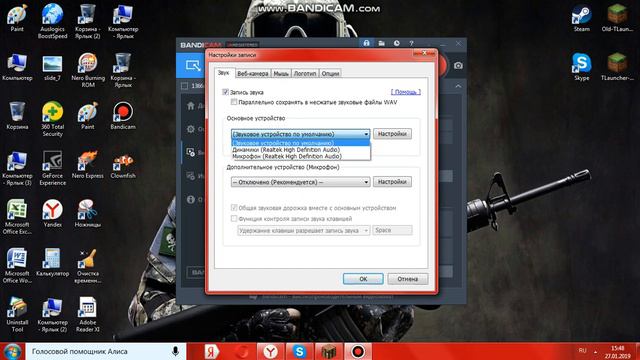Click Отмена button

point(408,279)
